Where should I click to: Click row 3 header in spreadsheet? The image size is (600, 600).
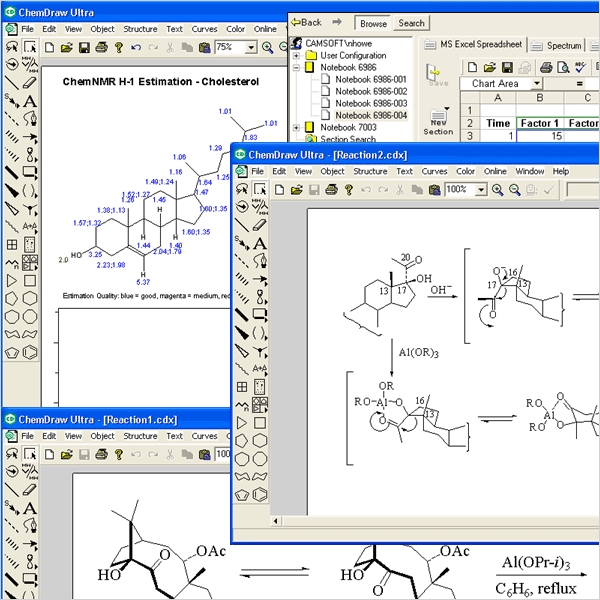pyautogui.click(x=470, y=136)
